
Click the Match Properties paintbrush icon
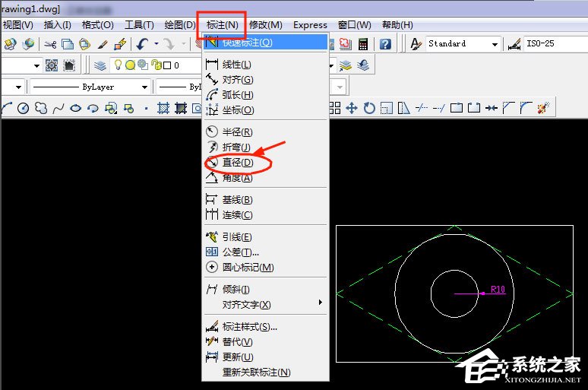point(119,44)
